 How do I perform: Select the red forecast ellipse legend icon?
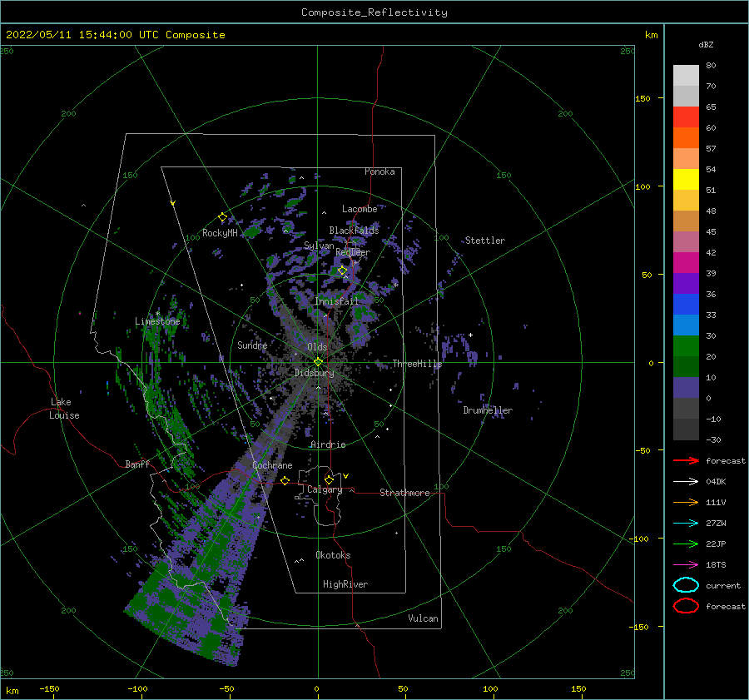click(686, 606)
